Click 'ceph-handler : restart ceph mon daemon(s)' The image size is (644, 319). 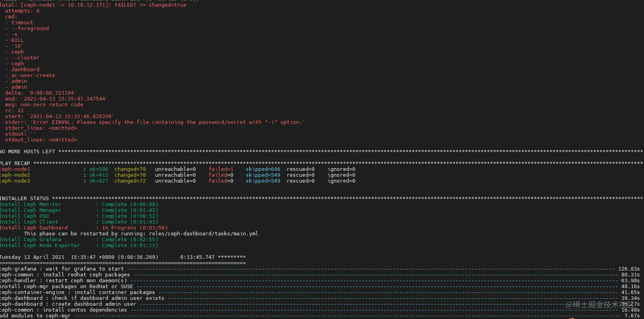click(63, 281)
